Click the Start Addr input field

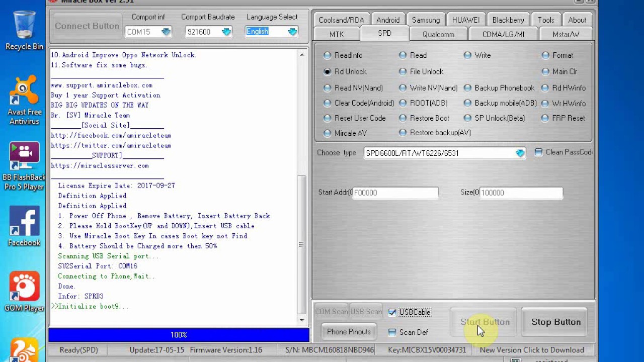click(395, 193)
